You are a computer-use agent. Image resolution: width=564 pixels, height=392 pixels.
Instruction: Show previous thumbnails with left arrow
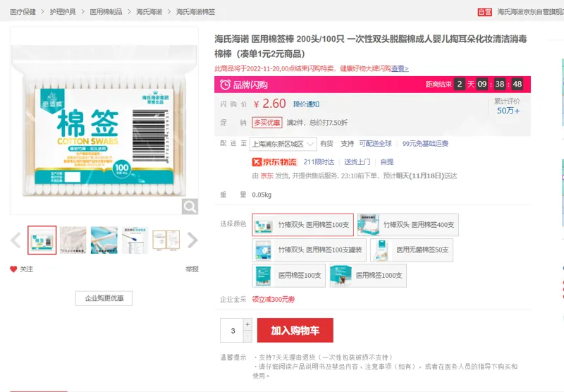tap(16, 240)
